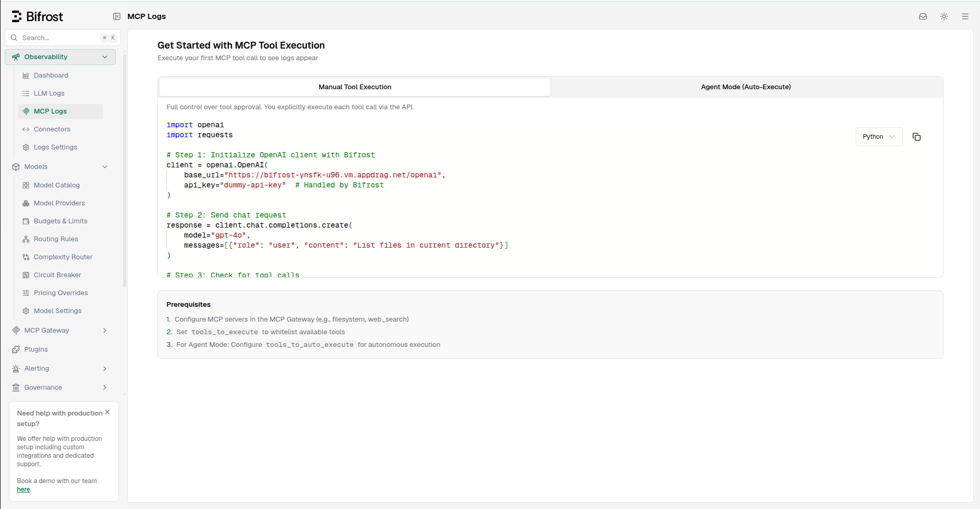This screenshot has height=509, width=980.
Task: Go to Connectors page
Action: click(x=60, y=129)
